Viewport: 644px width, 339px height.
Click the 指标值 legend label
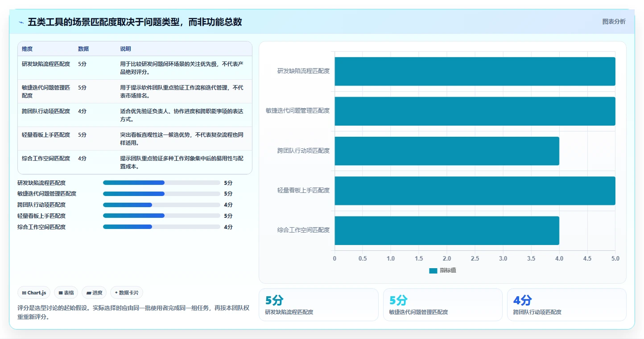[448, 270]
